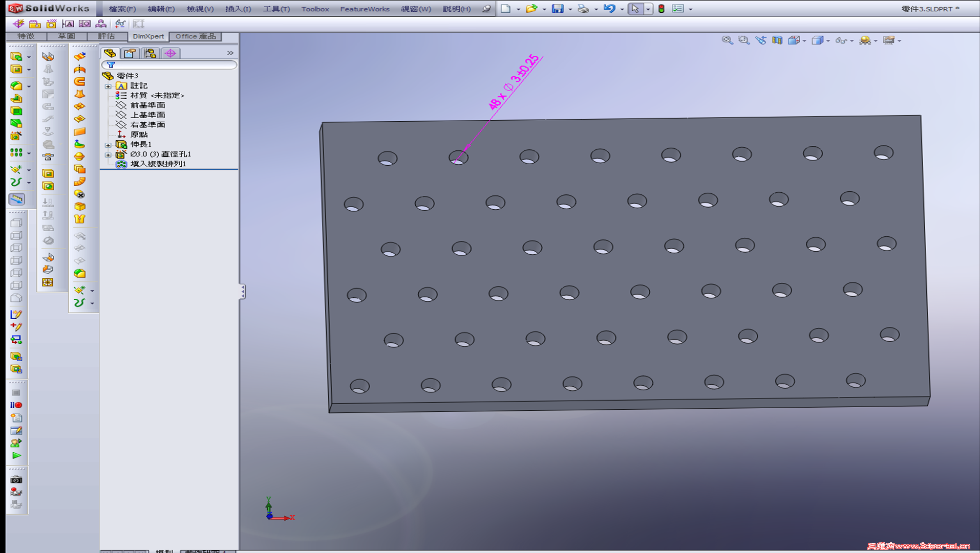Click the DimXpert Size Dimension icon
The image size is (980, 553).
click(51, 24)
